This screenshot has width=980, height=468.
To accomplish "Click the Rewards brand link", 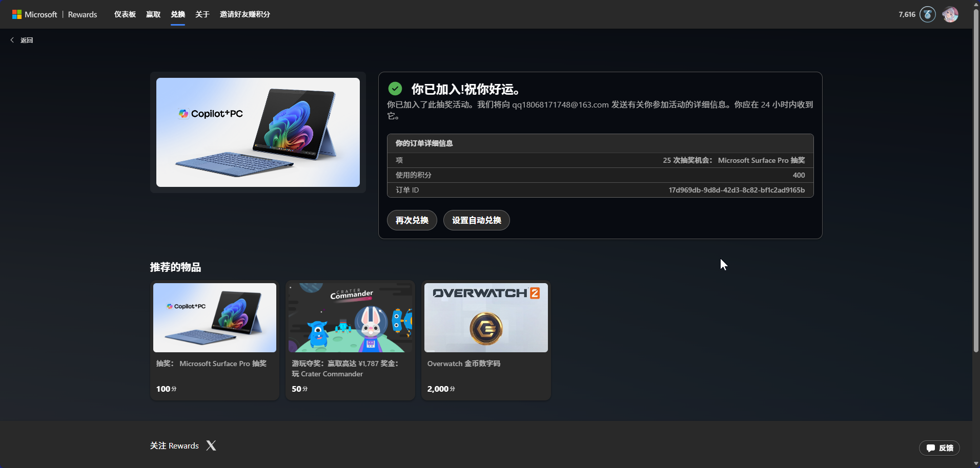I will 83,14.
